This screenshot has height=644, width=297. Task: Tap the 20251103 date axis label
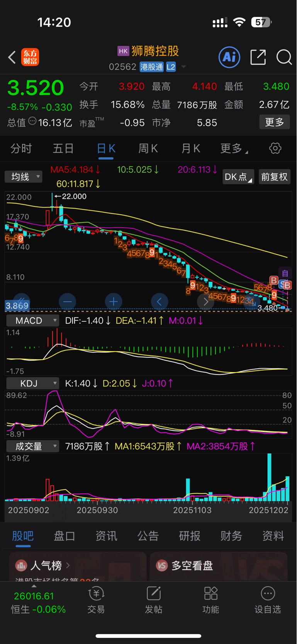point(192,510)
